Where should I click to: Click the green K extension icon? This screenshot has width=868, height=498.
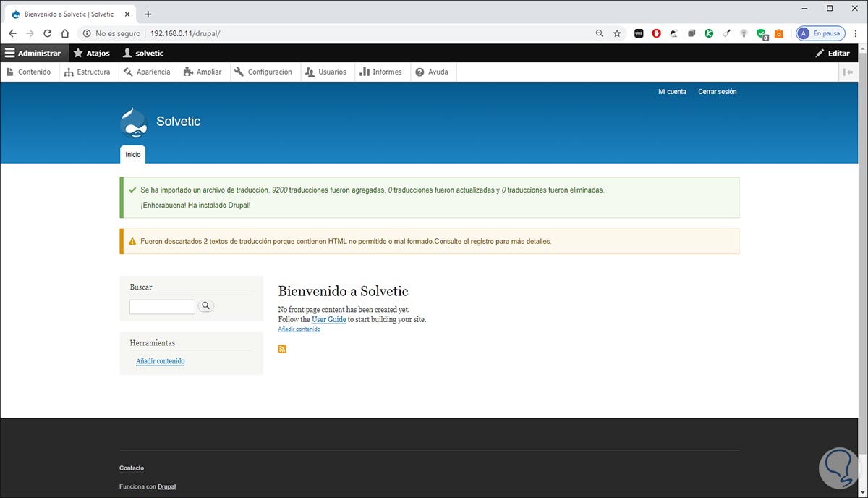(x=710, y=33)
